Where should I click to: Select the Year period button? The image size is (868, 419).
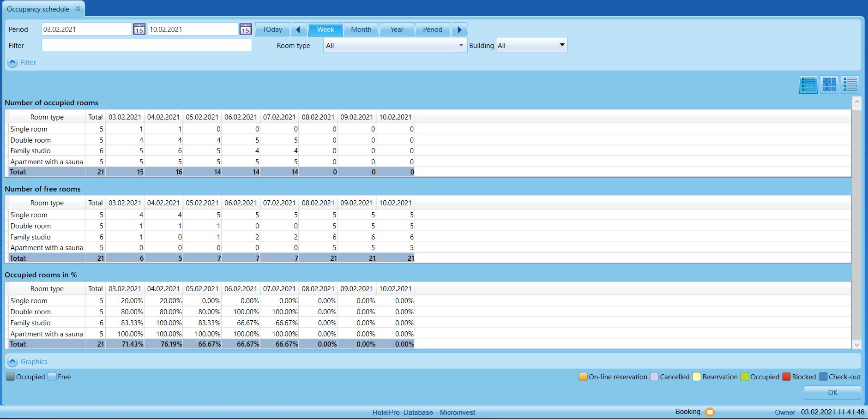(397, 30)
